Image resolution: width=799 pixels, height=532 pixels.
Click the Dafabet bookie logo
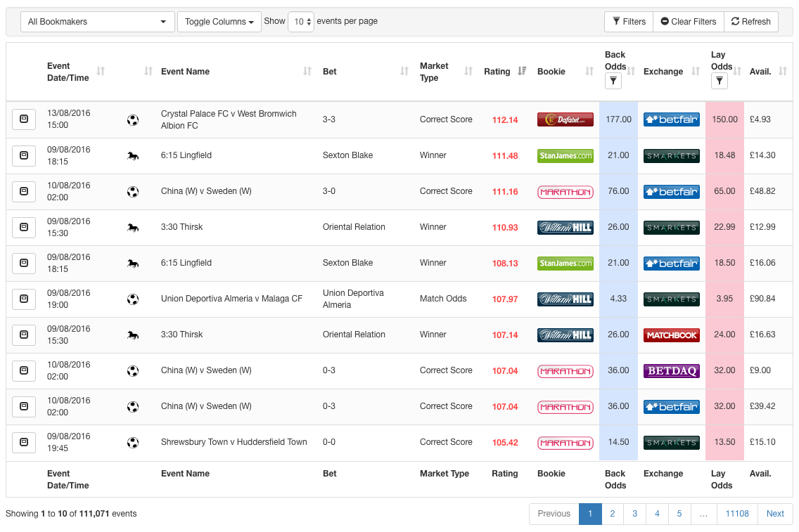tap(565, 119)
